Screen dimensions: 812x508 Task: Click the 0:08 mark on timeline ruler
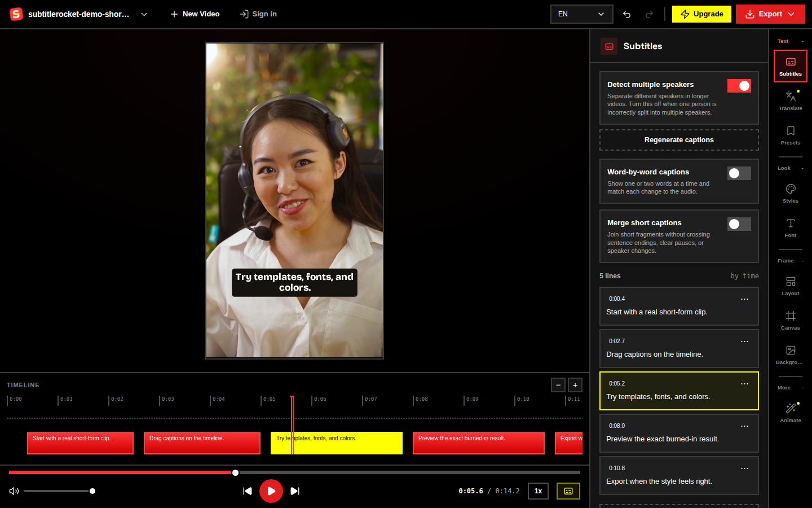click(x=422, y=399)
